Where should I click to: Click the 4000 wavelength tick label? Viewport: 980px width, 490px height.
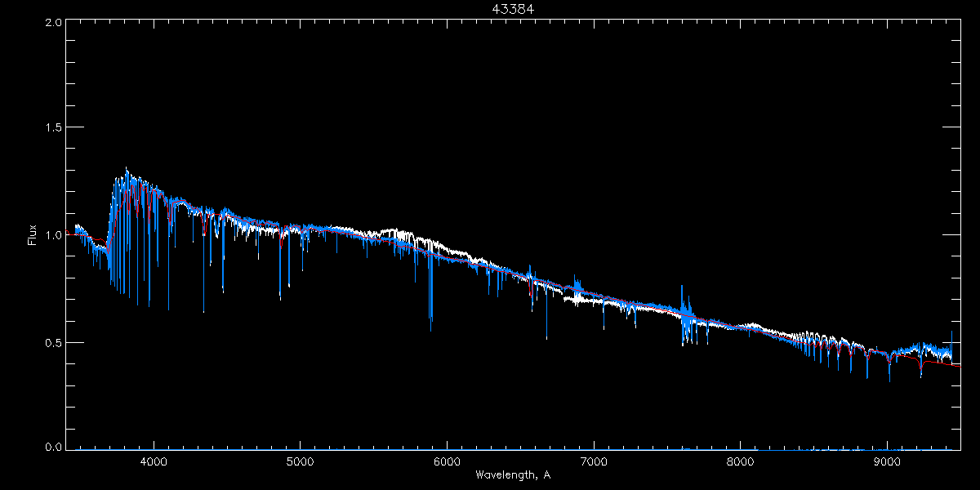154,462
